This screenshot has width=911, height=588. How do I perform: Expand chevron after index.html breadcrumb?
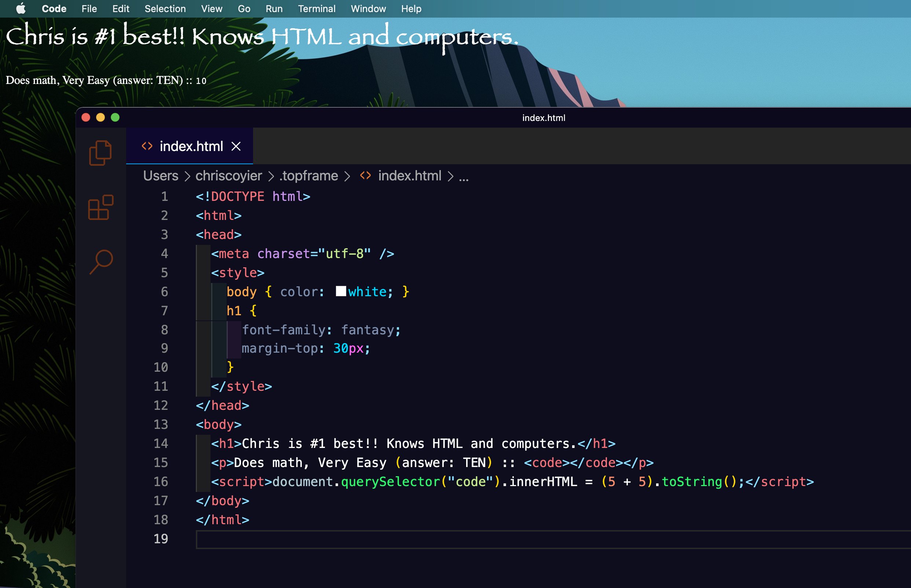click(x=450, y=176)
